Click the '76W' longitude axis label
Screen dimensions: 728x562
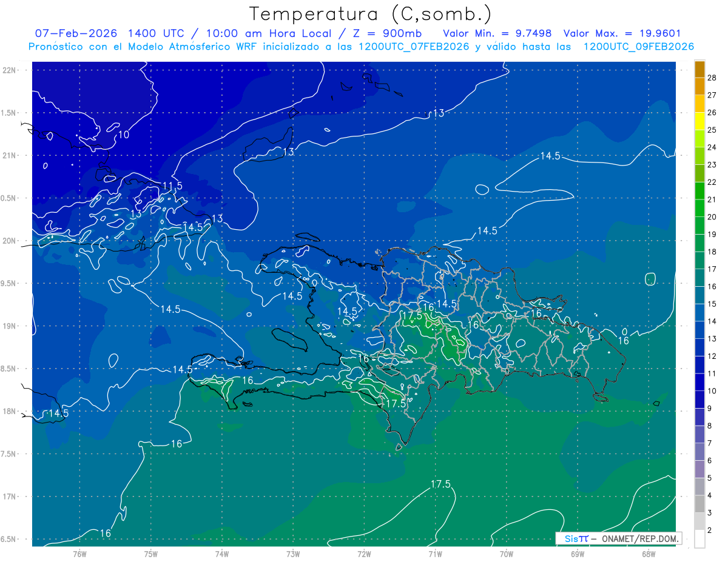click(x=80, y=554)
